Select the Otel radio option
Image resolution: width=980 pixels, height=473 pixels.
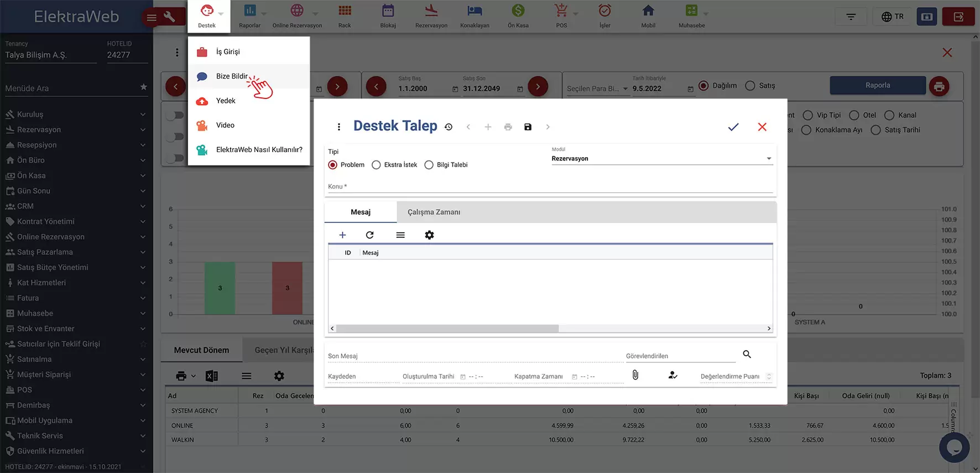tap(854, 115)
